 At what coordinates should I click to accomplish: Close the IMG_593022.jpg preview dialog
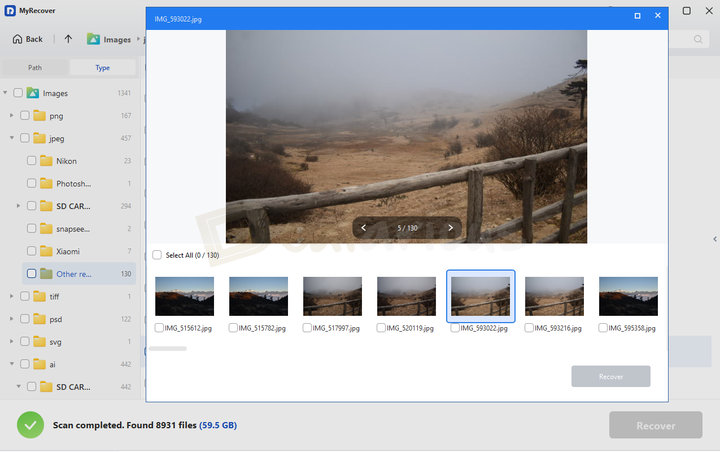658,16
